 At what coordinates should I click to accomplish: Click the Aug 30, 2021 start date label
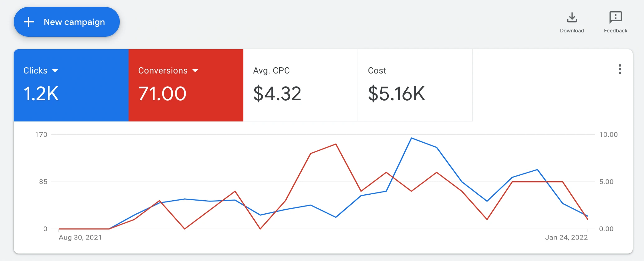(80, 237)
